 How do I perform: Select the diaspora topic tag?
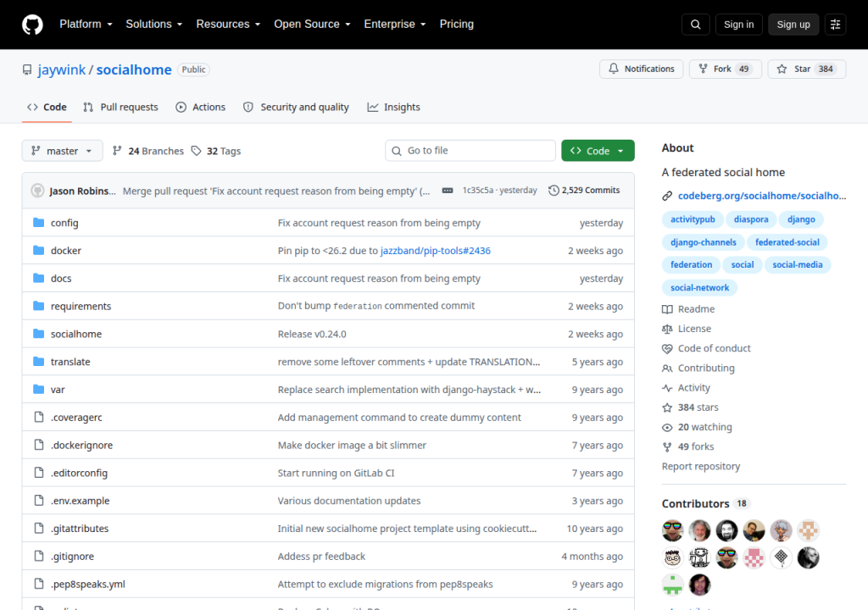pos(751,219)
